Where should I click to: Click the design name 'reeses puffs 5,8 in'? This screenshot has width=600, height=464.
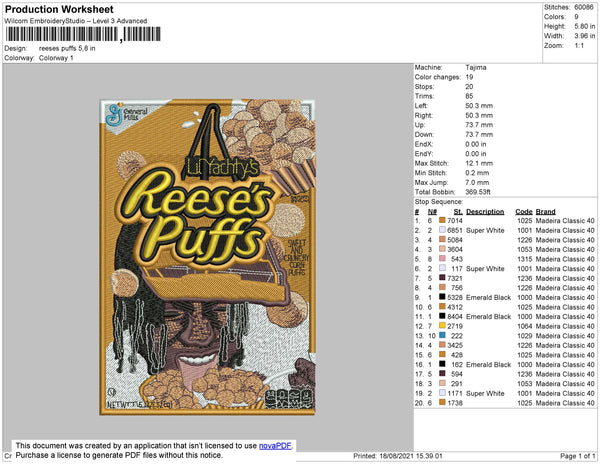(67, 49)
